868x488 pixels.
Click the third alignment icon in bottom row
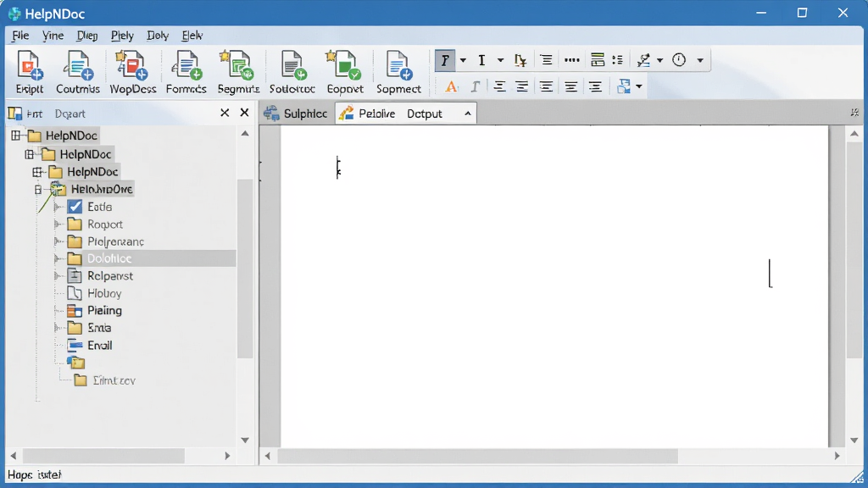[546, 86]
